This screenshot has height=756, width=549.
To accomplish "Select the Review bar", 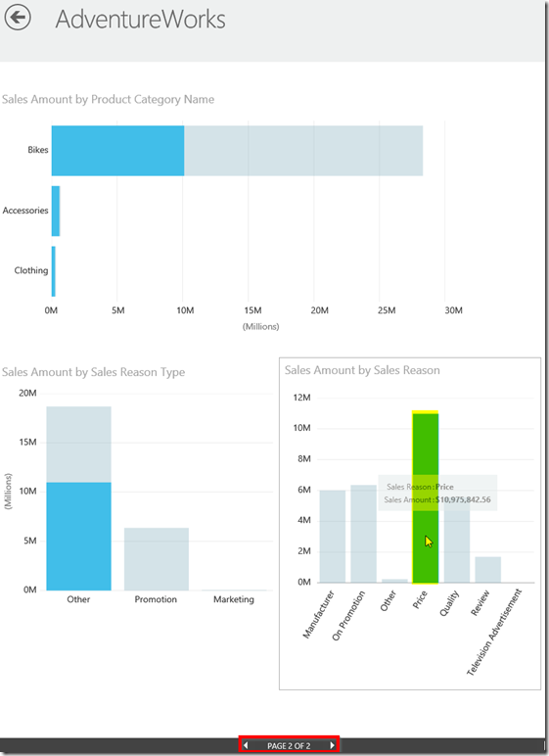I will point(487,569).
